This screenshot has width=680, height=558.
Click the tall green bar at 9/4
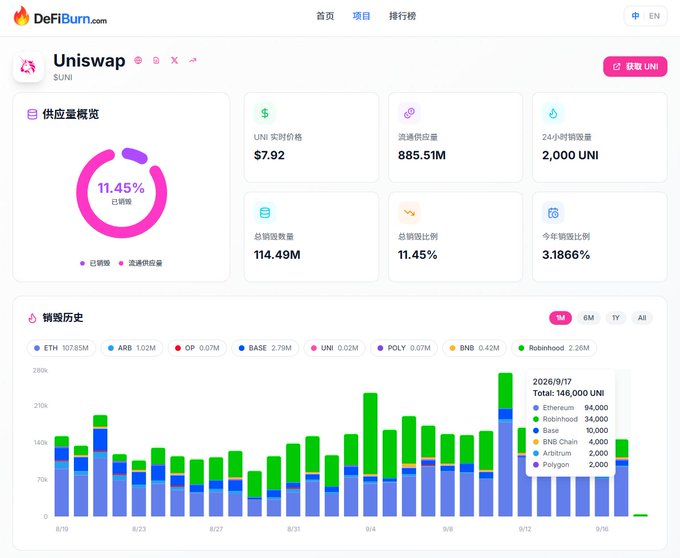tap(370, 434)
